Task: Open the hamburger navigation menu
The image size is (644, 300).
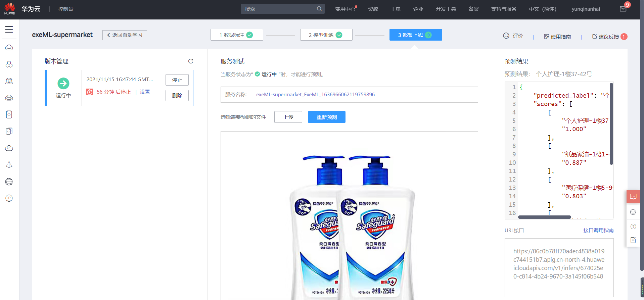Action: coord(9,29)
